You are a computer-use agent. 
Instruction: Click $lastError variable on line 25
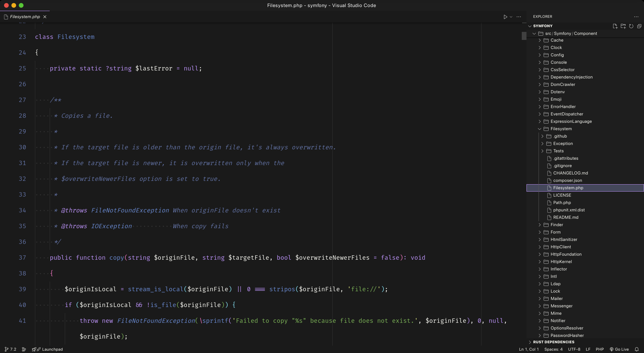154,68
